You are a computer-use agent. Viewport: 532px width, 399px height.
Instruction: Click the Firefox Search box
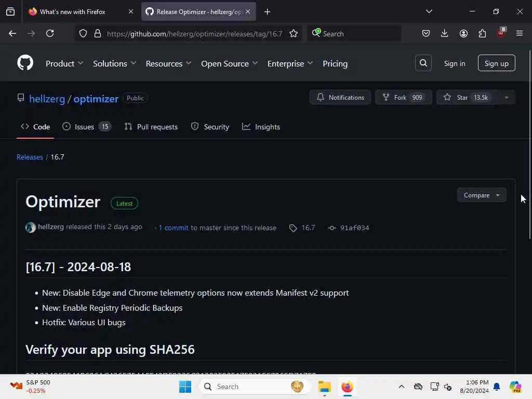point(354,34)
